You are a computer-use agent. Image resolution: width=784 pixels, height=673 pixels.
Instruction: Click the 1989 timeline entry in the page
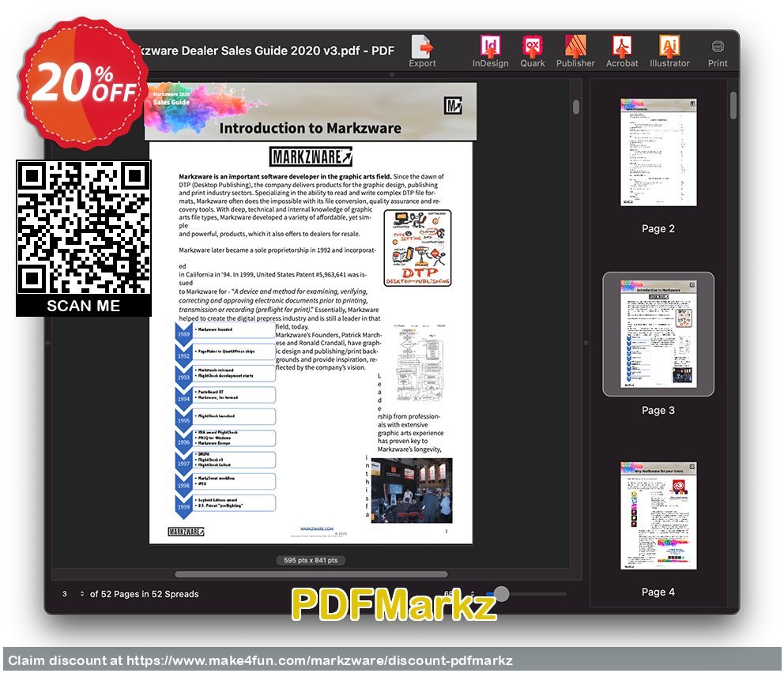(225, 331)
